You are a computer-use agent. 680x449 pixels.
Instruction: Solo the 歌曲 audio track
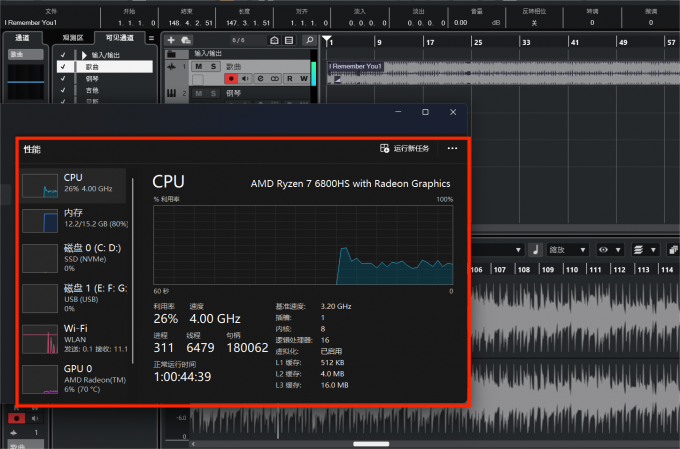point(213,66)
